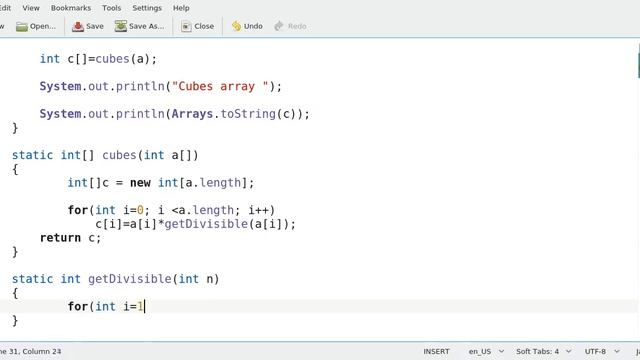Click the Save As icon

click(x=120, y=26)
